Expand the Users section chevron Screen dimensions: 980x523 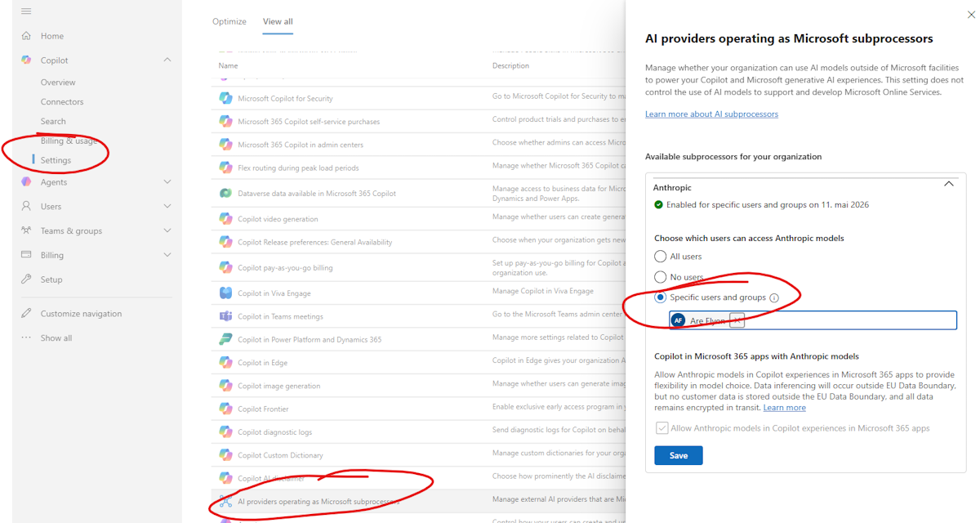(x=167, y=207)
